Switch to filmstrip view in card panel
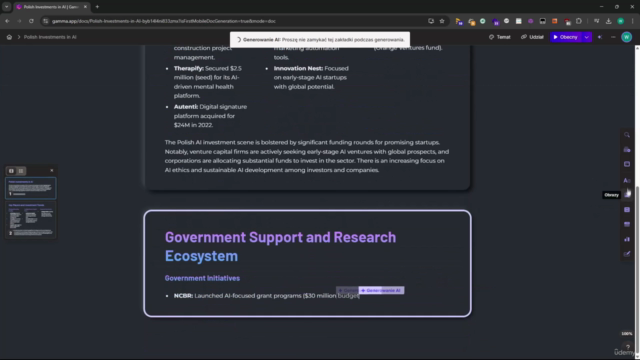The image size is (640, 360). (x=11, y=171)
